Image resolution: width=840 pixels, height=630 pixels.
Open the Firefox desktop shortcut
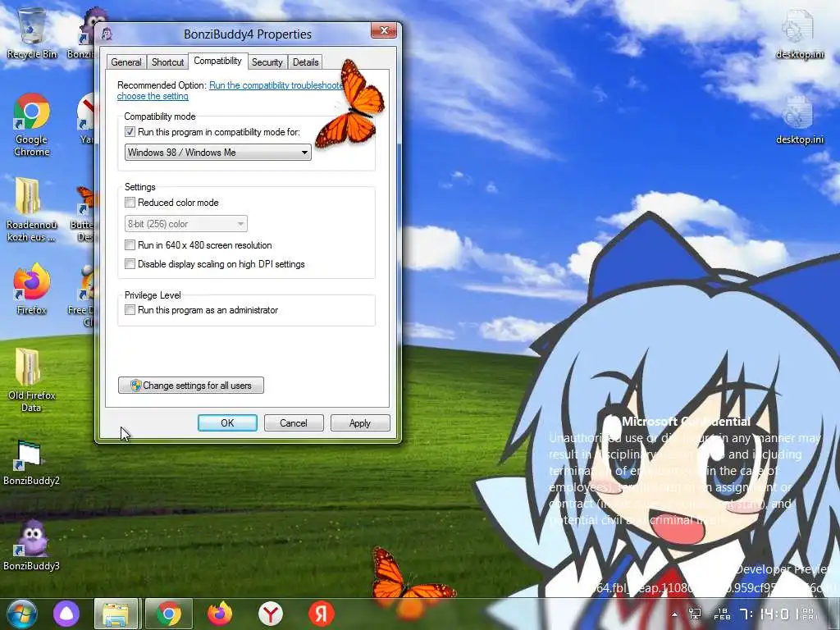pos(32,290)
